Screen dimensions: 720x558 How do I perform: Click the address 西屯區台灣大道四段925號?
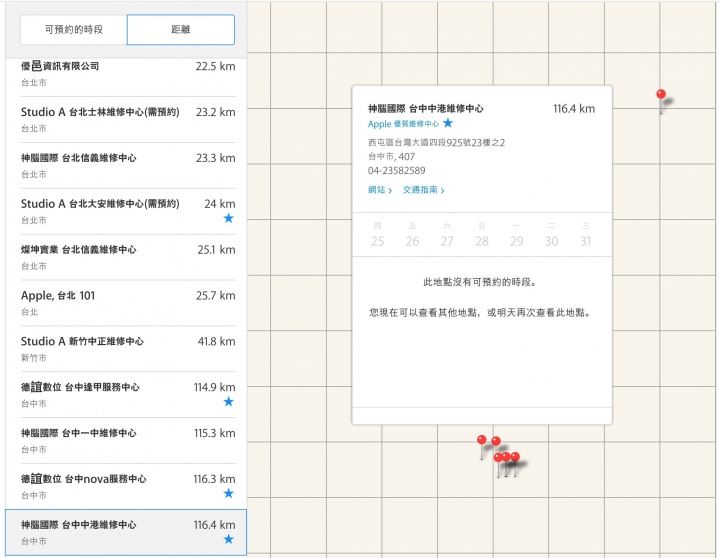436,143
